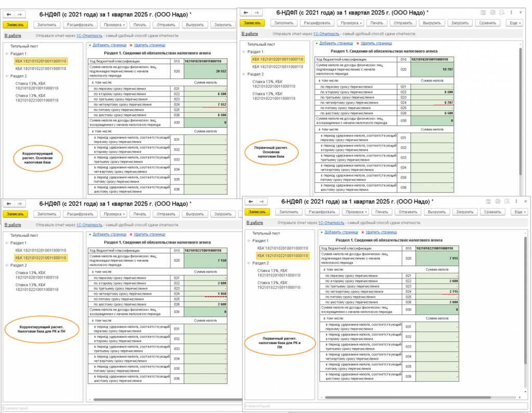Click the printer icon in top-right window
Screen dimensions: 532x413
click(x=493, y=12)
